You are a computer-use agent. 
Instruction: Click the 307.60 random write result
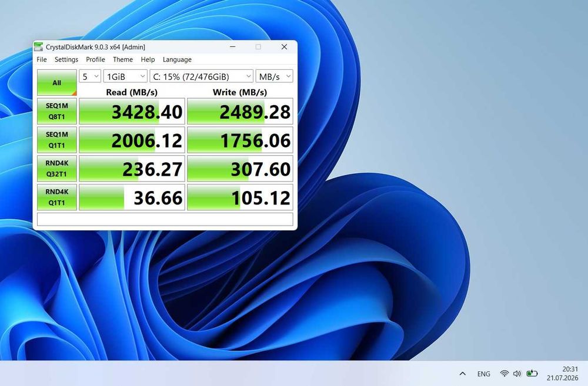240,169
